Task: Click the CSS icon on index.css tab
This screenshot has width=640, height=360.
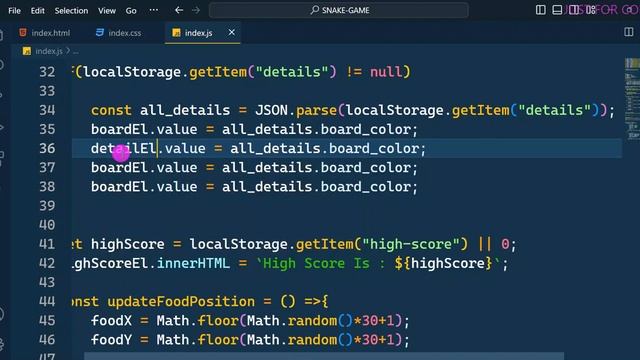Action: click(100, 33)
